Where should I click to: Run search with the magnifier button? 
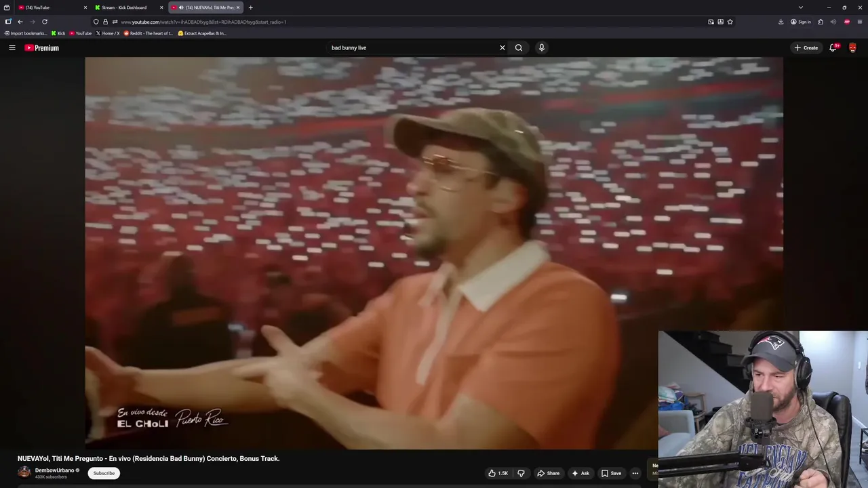coord(519,47)
